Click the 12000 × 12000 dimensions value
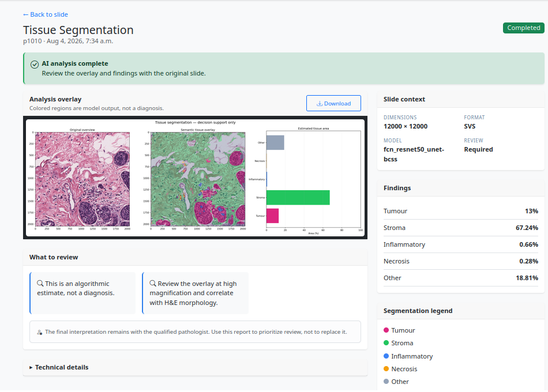This screenshot has width=548, height=392. (x=406, y=126)
